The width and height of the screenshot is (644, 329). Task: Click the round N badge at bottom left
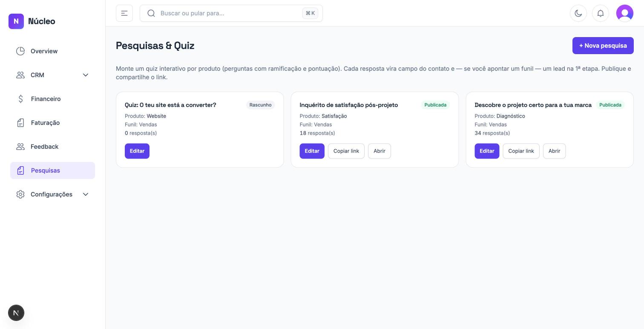point(16,313)
